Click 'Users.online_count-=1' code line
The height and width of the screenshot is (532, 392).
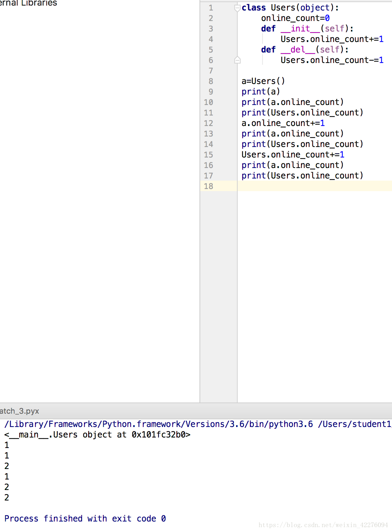tap(332, 60)
